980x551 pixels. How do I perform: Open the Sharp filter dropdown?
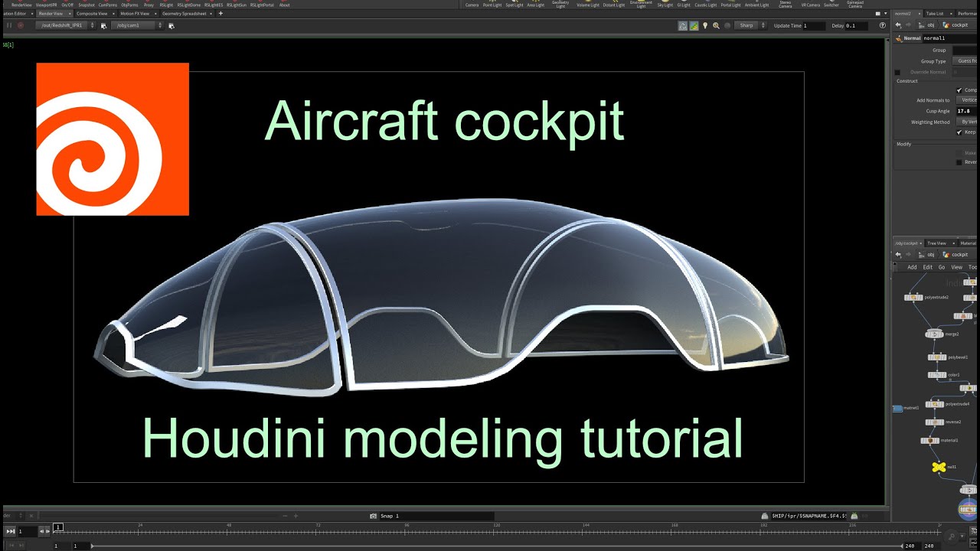(750, 25)
